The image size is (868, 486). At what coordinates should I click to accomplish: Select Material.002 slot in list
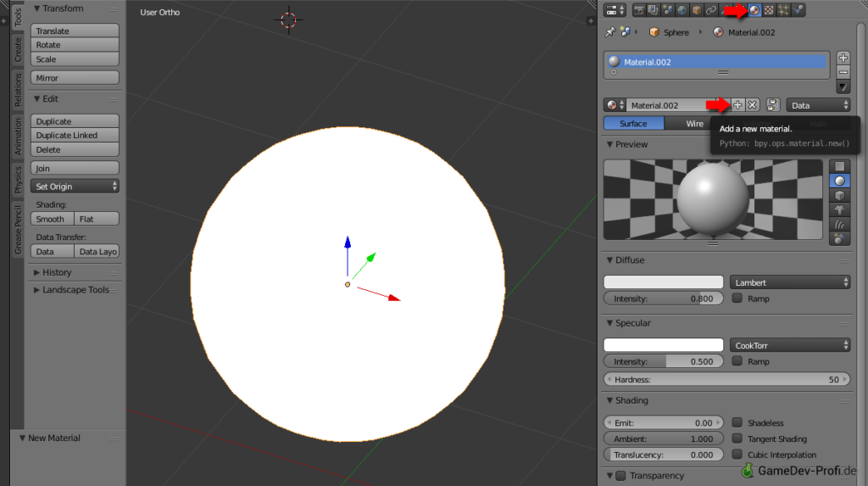[717, 62]
